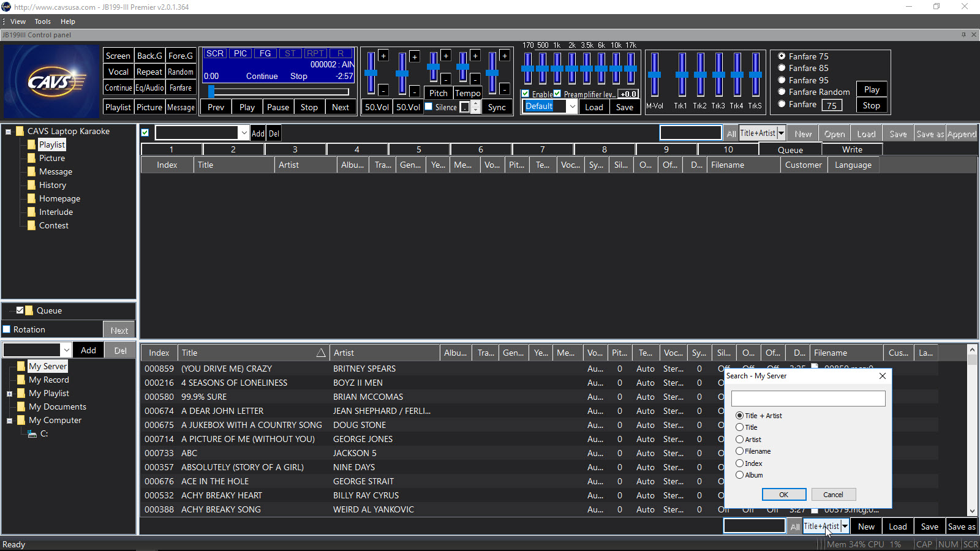The image size is (980, 551).
Task: Open the equalizer Default preset dropdown
Action: point(572,107)
